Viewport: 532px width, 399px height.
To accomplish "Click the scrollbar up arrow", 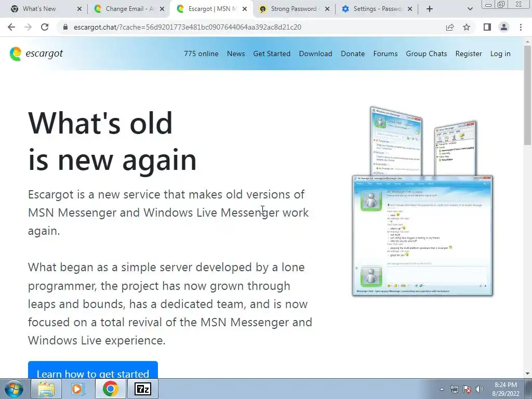I will point(528,41).
